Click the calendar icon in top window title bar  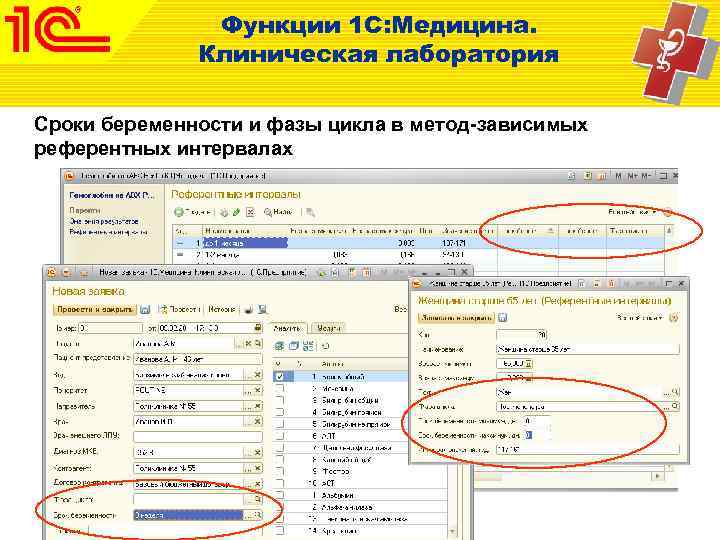tap(603, 176)
